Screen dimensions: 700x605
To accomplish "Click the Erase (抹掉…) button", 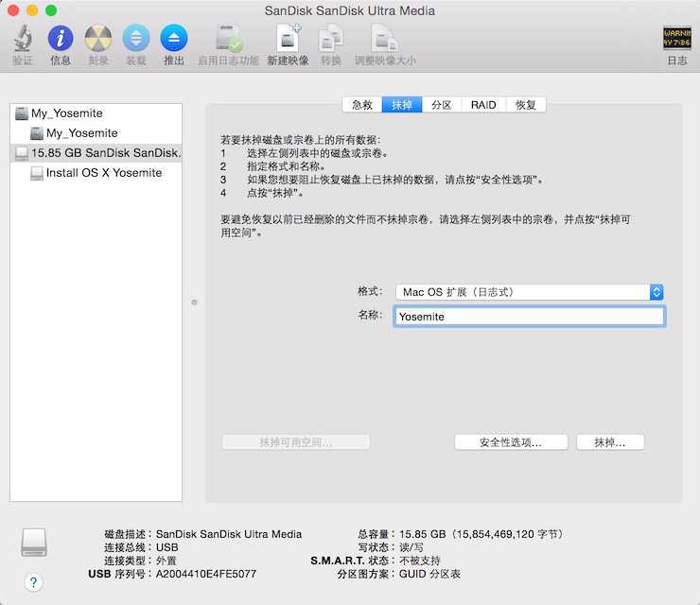I will [x=610, y=442].
